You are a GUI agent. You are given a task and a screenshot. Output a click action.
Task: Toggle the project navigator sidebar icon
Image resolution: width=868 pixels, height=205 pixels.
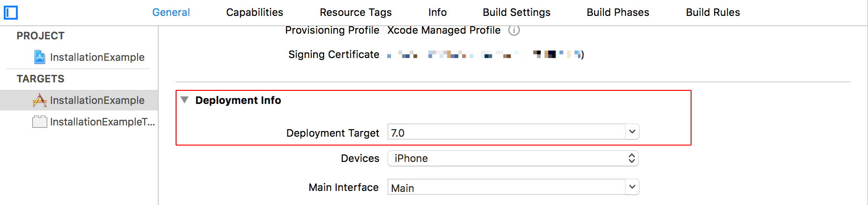pos(10,13)
